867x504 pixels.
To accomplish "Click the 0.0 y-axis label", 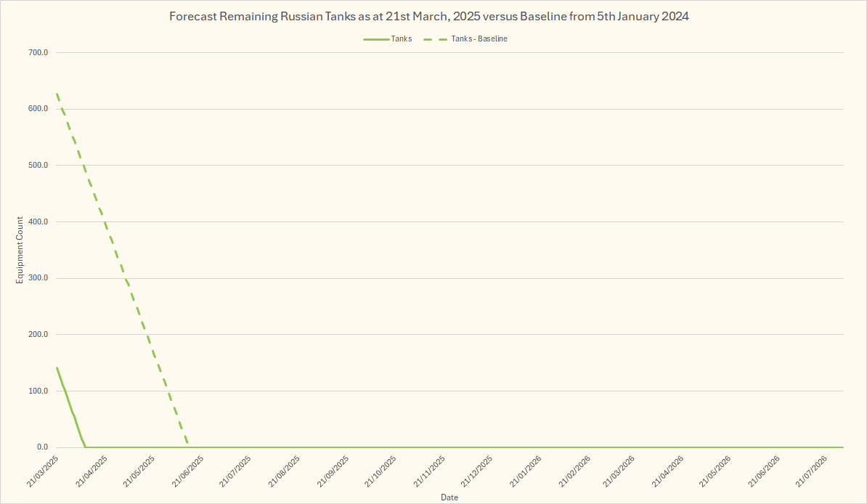I will click(41, 447).
